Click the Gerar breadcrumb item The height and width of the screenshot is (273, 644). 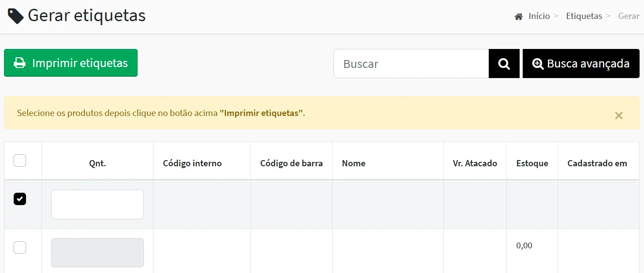coord(629,16)
